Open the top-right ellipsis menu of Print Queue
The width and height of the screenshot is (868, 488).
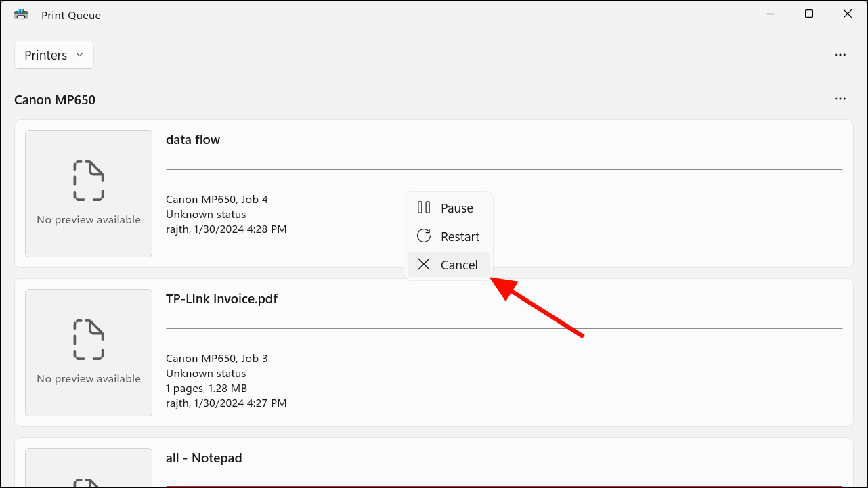click(840, 55)
